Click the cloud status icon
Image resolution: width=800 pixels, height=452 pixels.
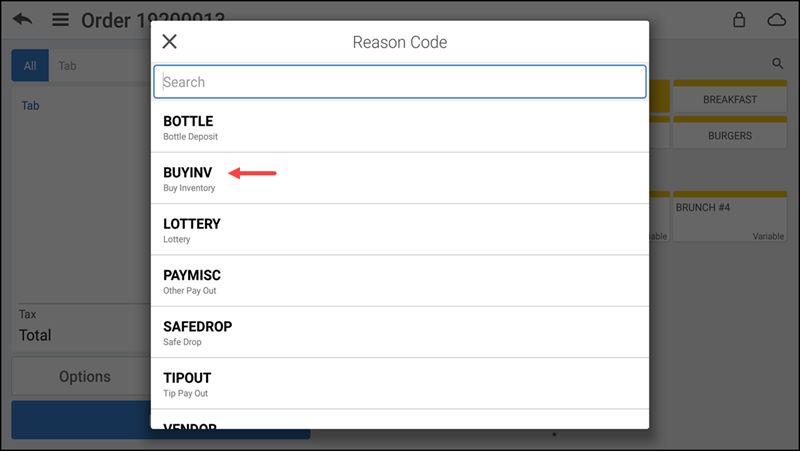777,20
